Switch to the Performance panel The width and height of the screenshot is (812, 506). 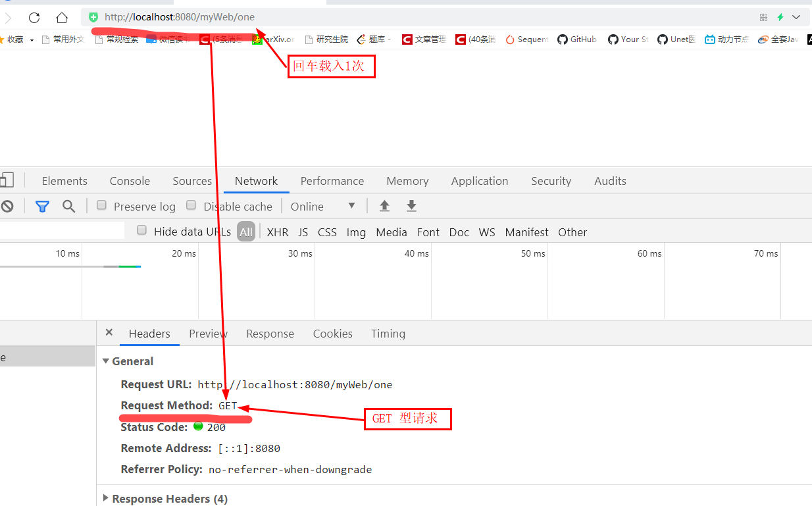tap(332, 181)
